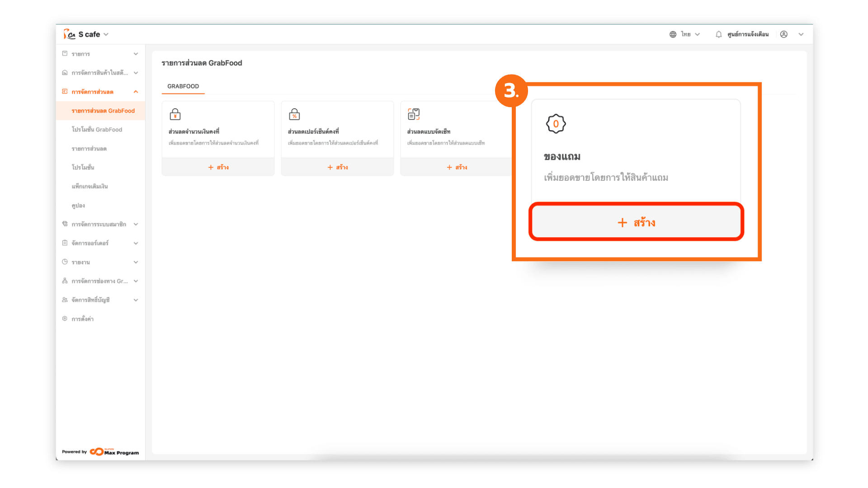
Task: Click the percentage discount lock icon
Action: pos(294,114)
